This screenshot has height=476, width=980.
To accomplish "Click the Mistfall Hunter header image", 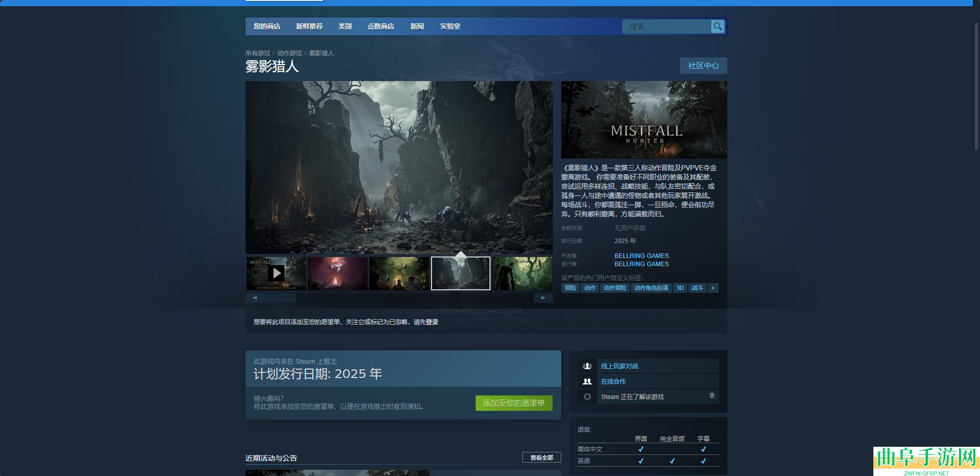I will [x=644, y=120].
